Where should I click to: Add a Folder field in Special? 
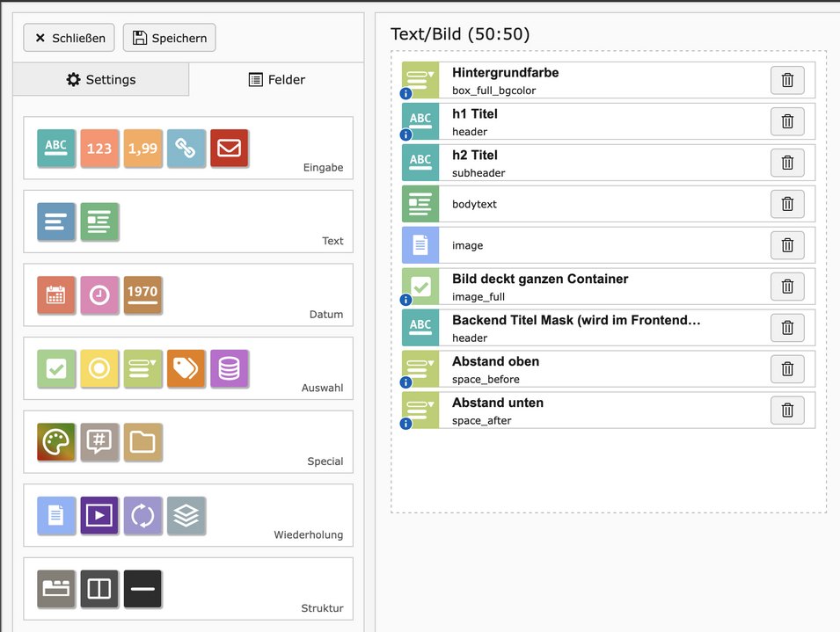[142, 442]
